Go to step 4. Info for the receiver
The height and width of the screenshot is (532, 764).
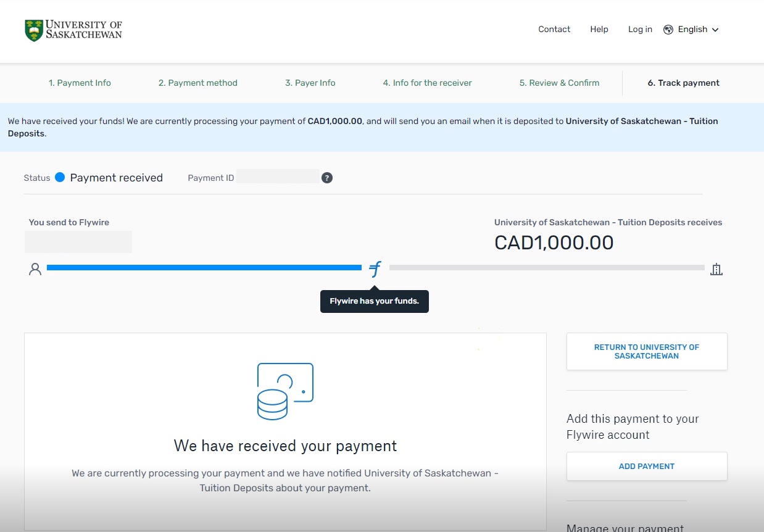click(427, 83)
